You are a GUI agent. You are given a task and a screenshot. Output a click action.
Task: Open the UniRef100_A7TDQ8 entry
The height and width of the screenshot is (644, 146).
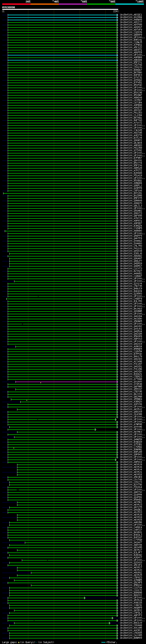131,379
